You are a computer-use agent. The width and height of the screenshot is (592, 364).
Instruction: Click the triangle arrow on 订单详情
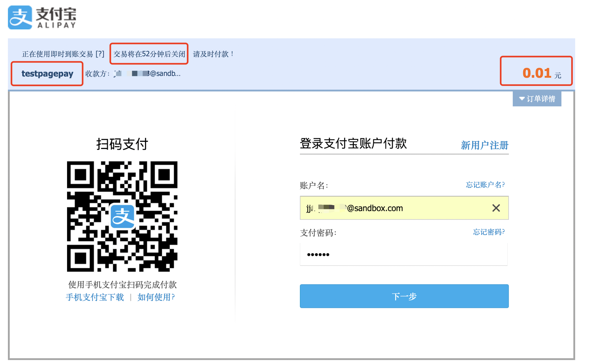[x=522, y=99]
